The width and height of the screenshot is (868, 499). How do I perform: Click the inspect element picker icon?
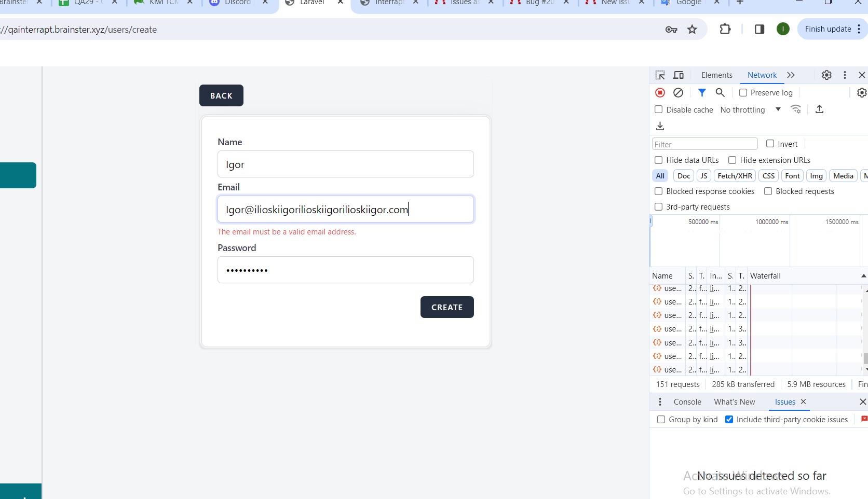point(660,75)
